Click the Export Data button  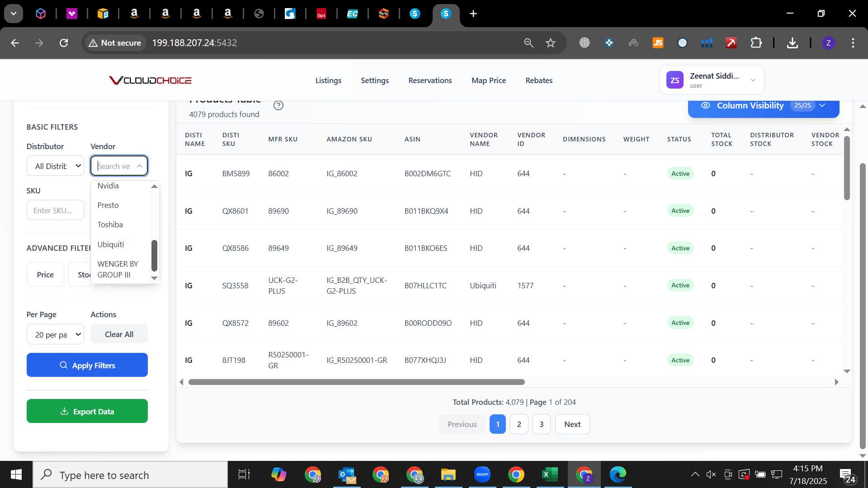click(87, 411)
